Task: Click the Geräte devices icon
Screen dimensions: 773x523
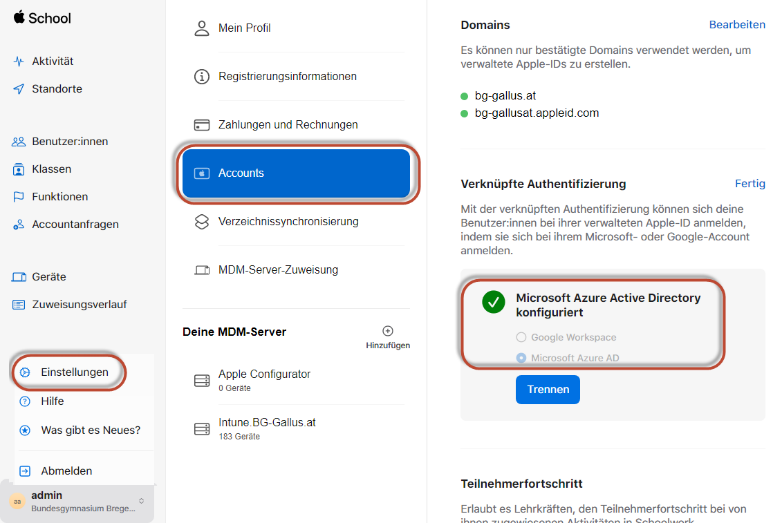Action: [x=19, y=277]
